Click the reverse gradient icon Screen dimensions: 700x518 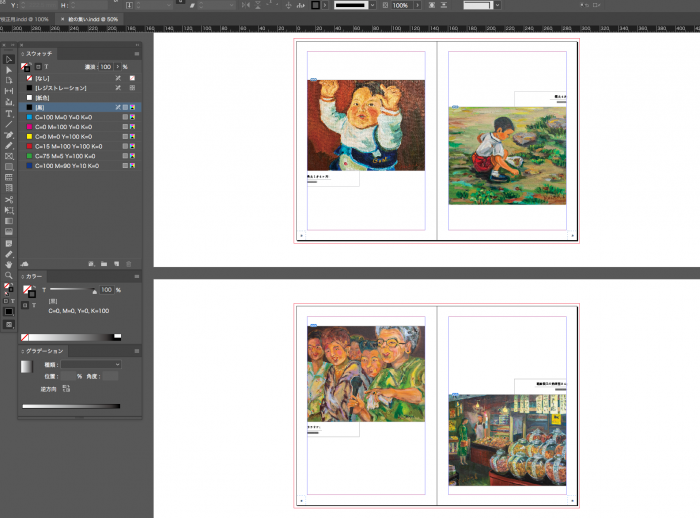[67, 388]
